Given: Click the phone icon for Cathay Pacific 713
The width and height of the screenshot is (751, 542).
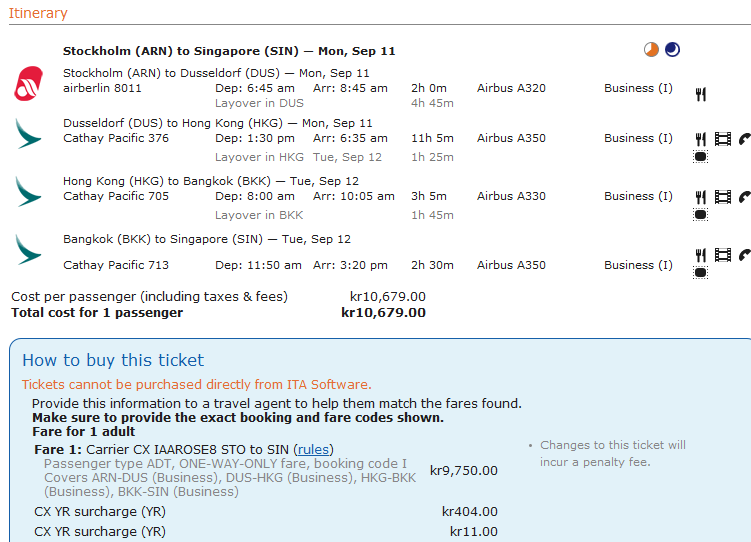Looking at the screenshot, I should (x=744, y=255).
